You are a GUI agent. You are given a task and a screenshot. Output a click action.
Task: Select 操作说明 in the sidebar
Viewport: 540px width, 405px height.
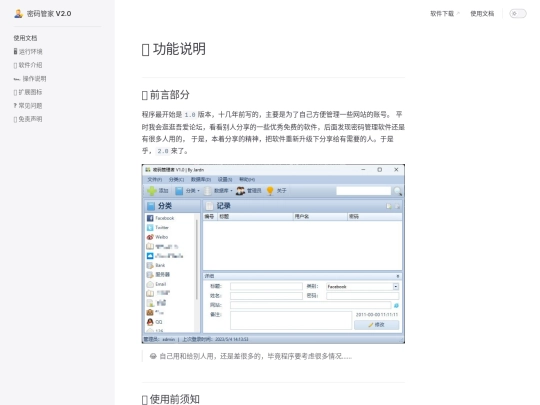click(x=30, y=79)
